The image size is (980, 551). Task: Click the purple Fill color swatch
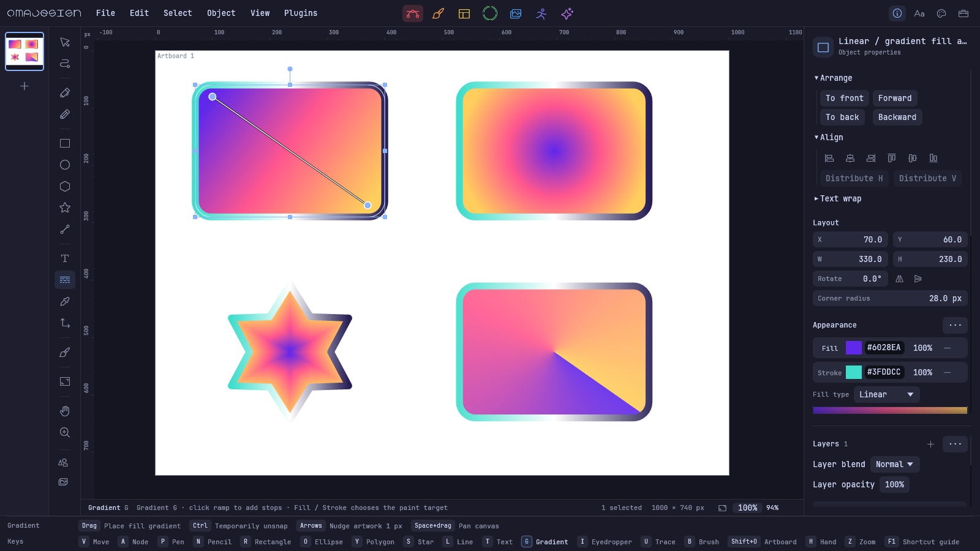[854, 348]
